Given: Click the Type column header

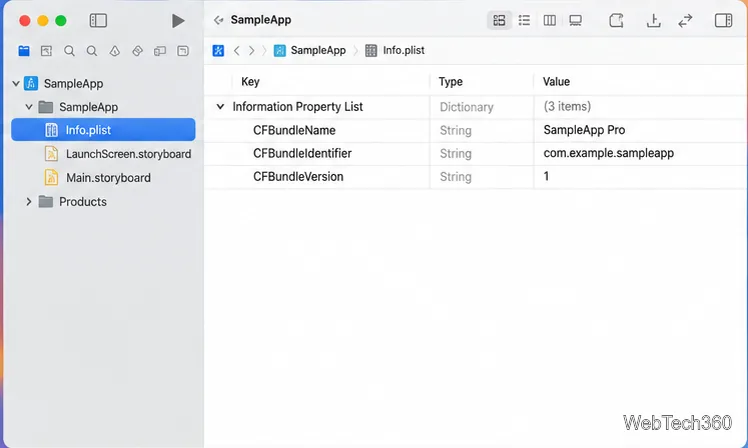Looking at the screenshot, I should 450,82.
